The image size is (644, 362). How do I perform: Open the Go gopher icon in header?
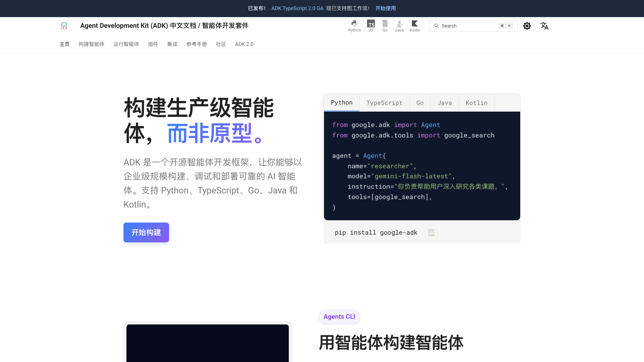point(385,26)
